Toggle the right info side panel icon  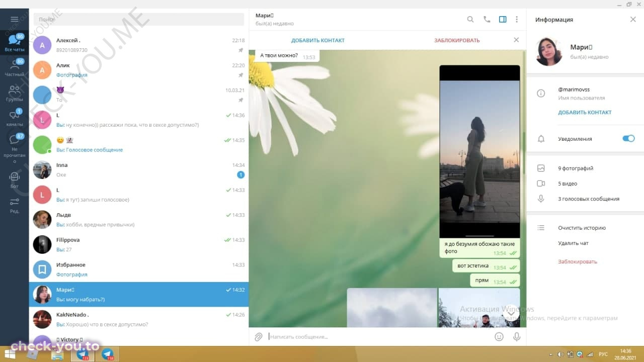[503, 19]
